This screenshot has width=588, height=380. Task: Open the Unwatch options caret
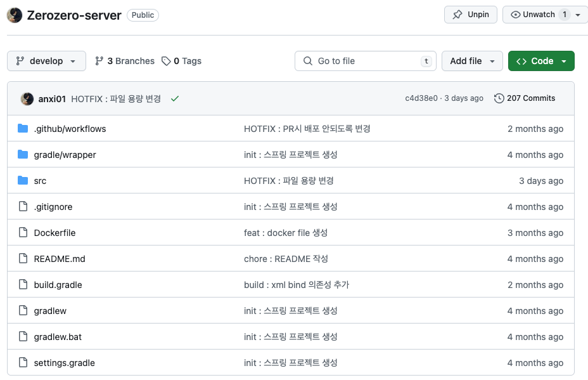pyautogui.click(x=578, y=15)
